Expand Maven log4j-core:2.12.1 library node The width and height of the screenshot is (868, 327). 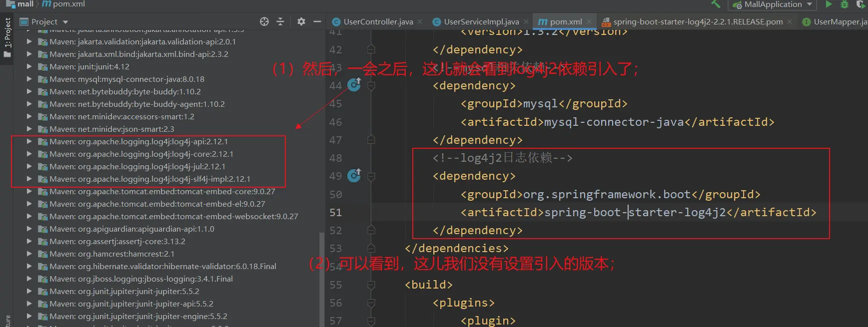tap(29, 154)
